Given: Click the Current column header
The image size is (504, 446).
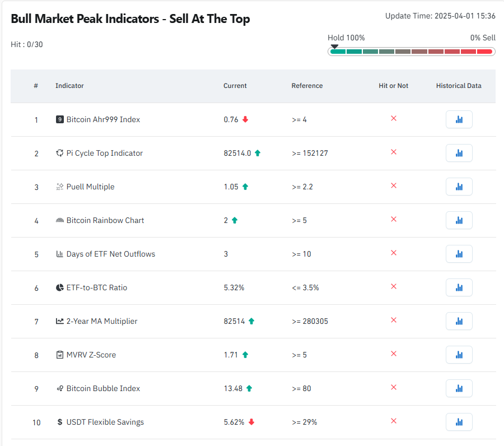Looking at the screenshot, I should (235, 86).
